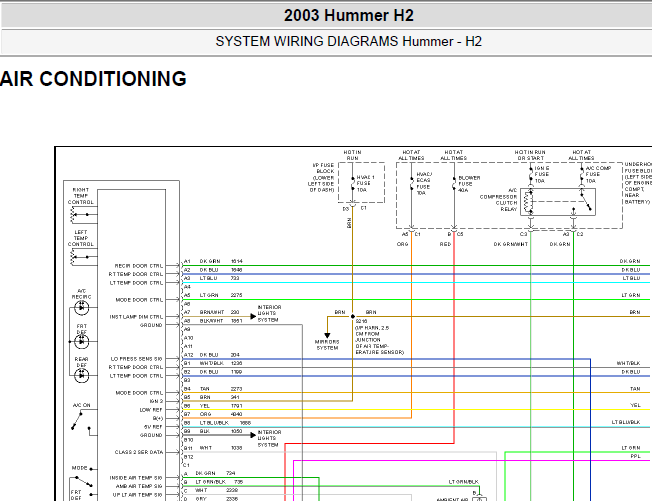Image resolution: width=652 pixels, height=501 pixels.
Task: Click the 'AIR CONDITIONING' heading
Action: [x=93, y=79]
